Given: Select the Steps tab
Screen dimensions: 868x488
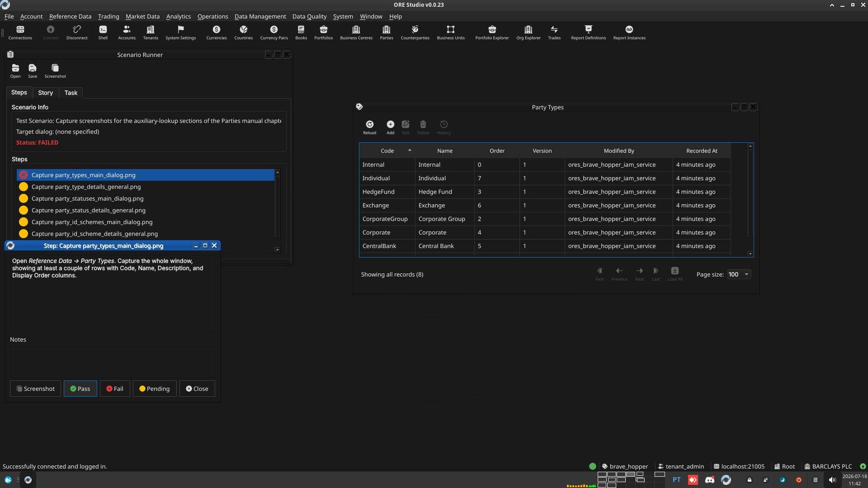Looking at the screenshot, I should [19, 92].
